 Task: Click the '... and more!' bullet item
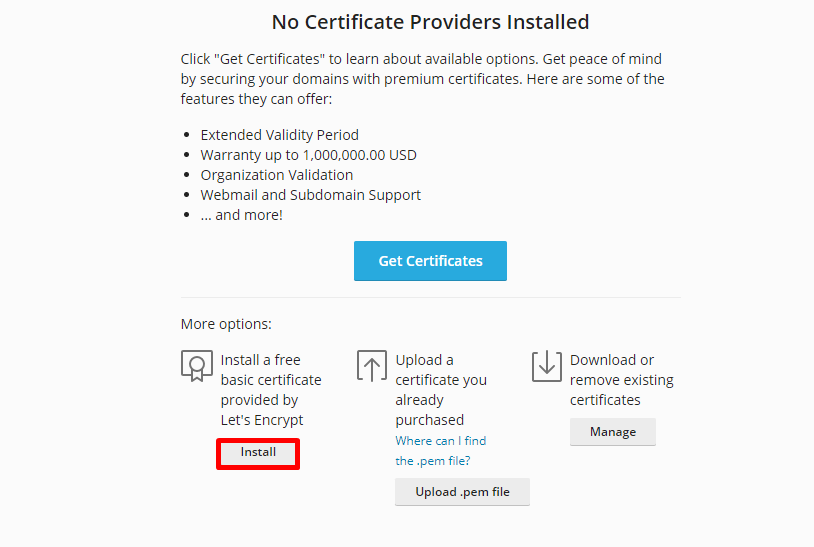pos(241,215)
